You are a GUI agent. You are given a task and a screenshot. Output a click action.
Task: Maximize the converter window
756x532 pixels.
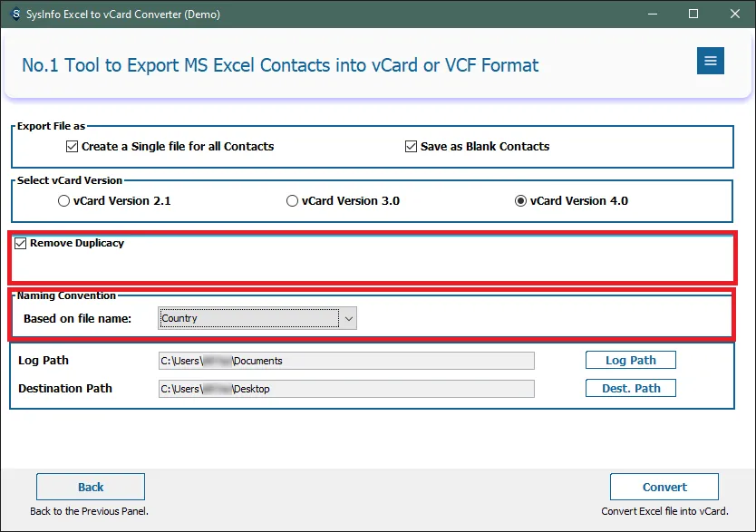[693, 14]
